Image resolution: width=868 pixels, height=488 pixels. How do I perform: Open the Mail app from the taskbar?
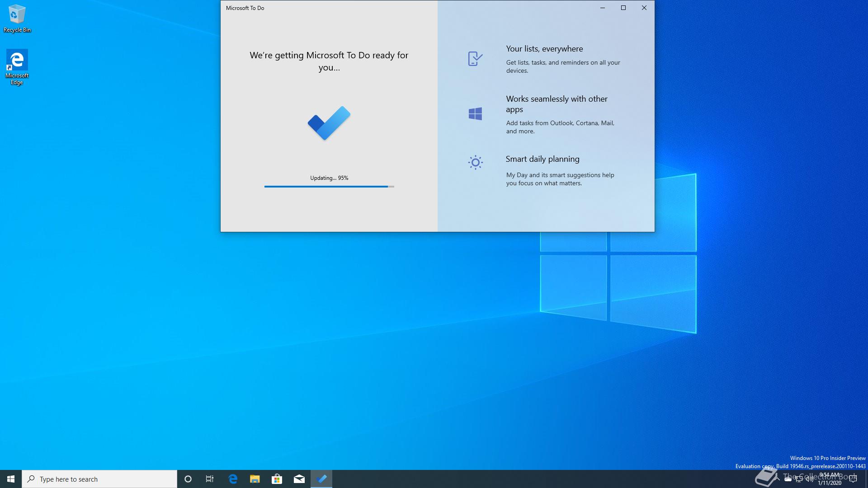coord(299,479)
